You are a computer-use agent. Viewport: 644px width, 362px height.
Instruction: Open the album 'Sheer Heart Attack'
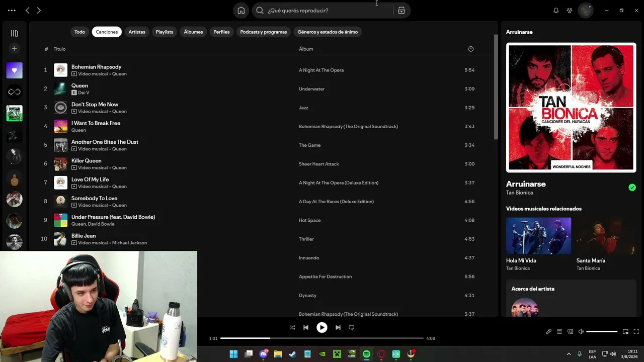point(319,164)
